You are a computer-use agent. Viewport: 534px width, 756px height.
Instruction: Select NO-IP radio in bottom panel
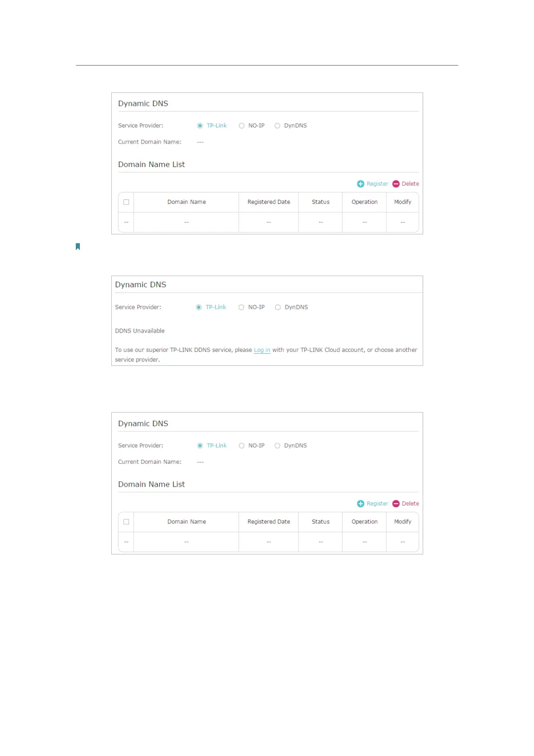tap(241, 446)
